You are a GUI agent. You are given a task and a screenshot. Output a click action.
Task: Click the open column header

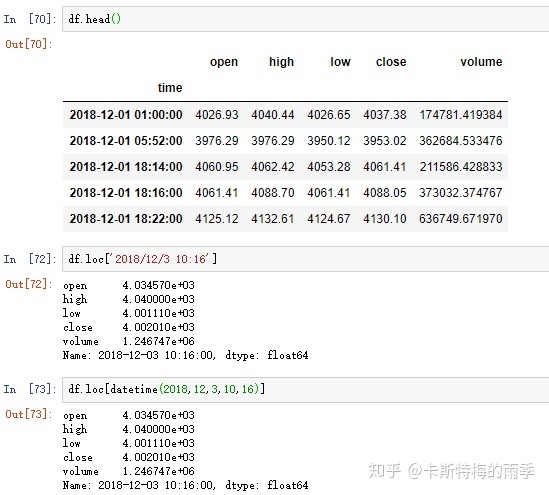(x=224, y=62)
